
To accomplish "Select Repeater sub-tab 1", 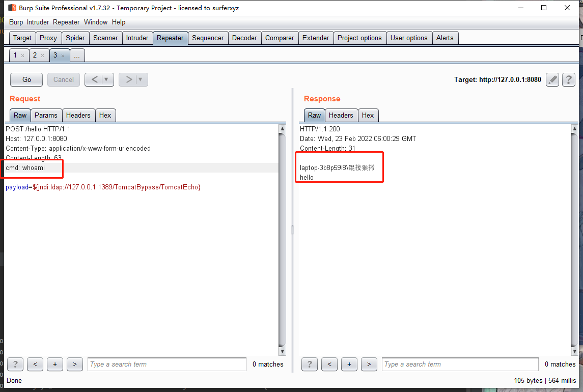I will coord(15,55).
